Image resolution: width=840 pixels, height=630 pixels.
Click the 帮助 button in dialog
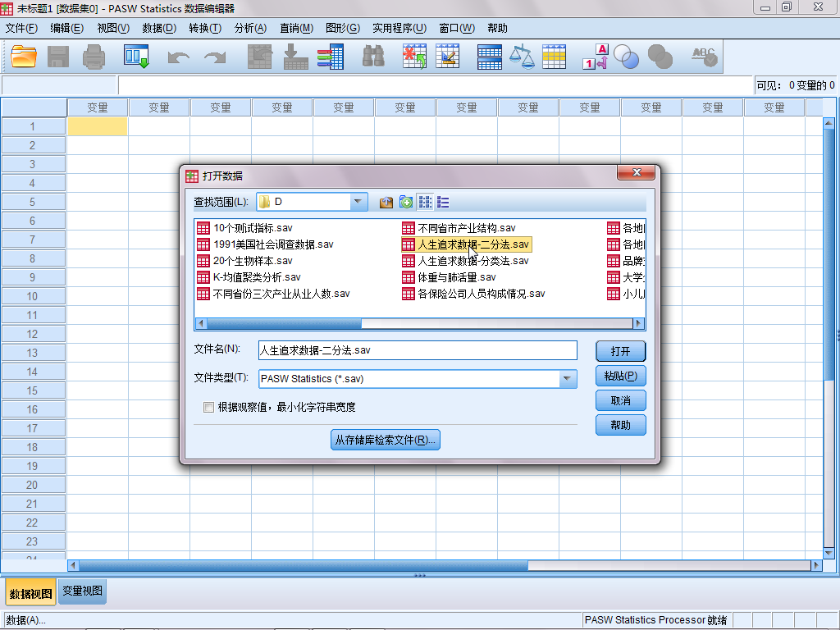pos(620,426)
